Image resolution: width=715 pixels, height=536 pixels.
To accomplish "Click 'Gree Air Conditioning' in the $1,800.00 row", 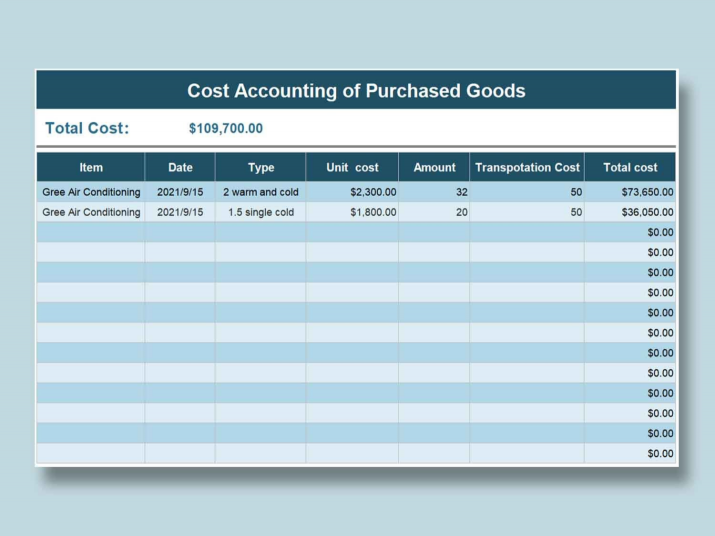I will pyautogui.click(x=91, y=212).
